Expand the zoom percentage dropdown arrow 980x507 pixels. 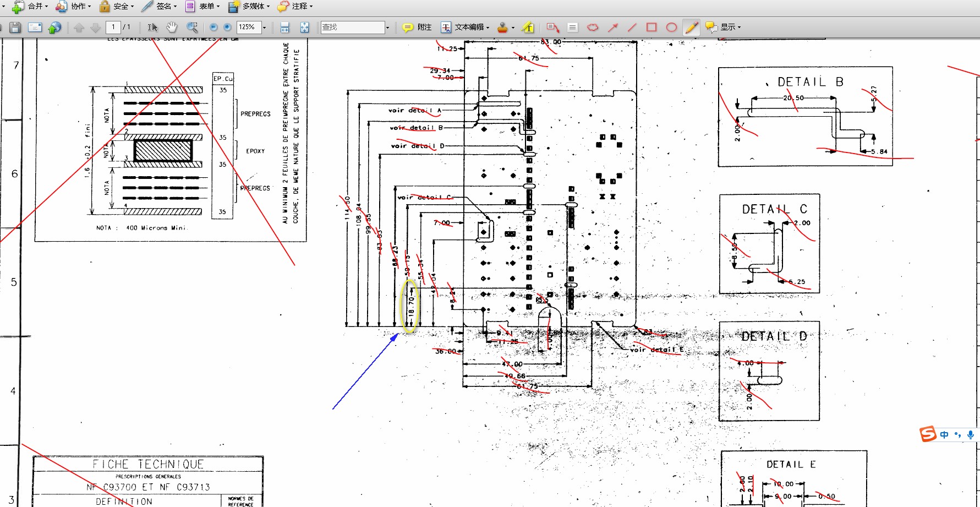coord(264,27)
